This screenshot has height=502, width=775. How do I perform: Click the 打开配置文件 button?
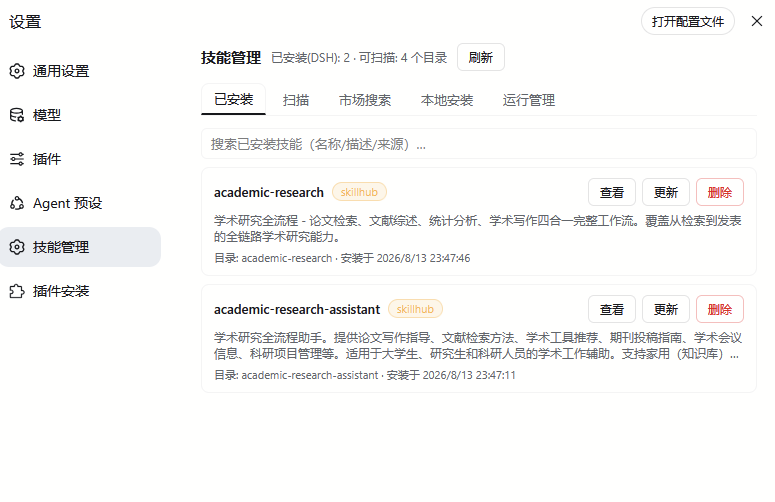pyautogui.click(x=688, y=21)
